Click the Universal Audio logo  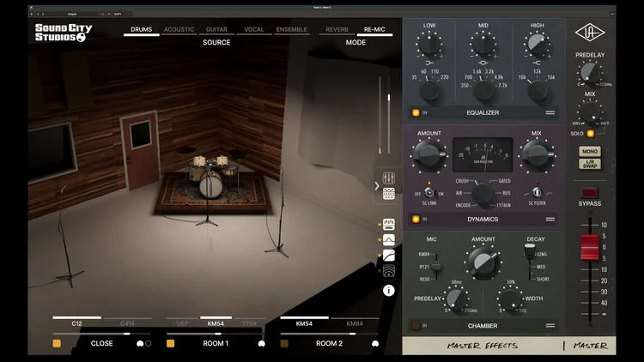(x=590, y=33)
